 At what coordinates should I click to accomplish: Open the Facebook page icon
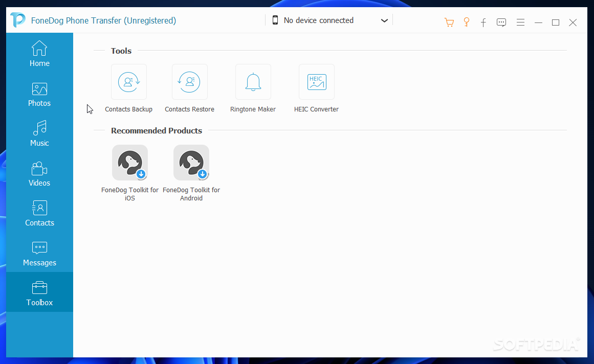pyautogui.click(x=483, y=22)
